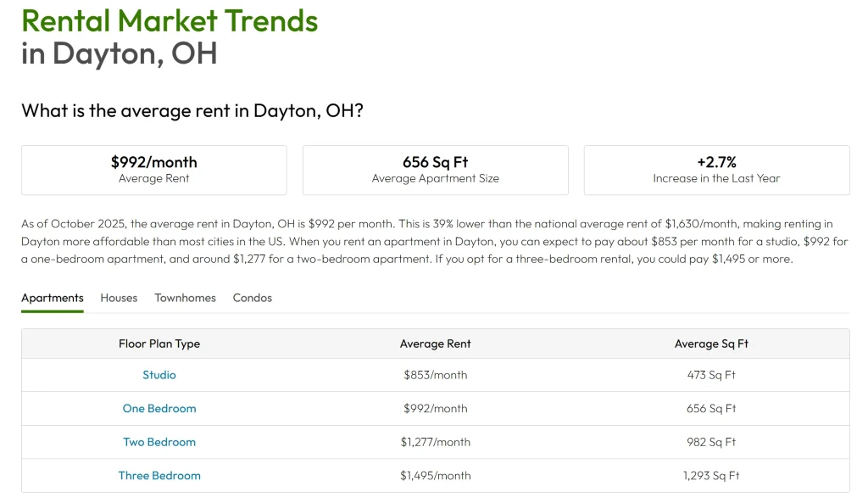The image size is (868, 503).
Task: Click the 656 Sq Ft table cell
Action: (711, 408)
